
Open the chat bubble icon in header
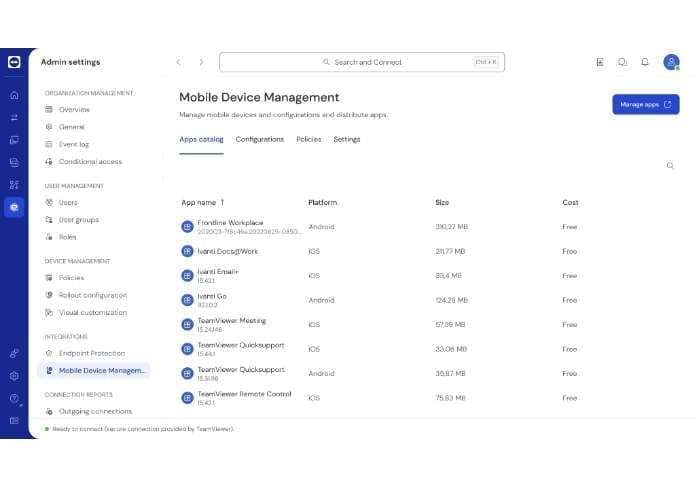point(622,62)
